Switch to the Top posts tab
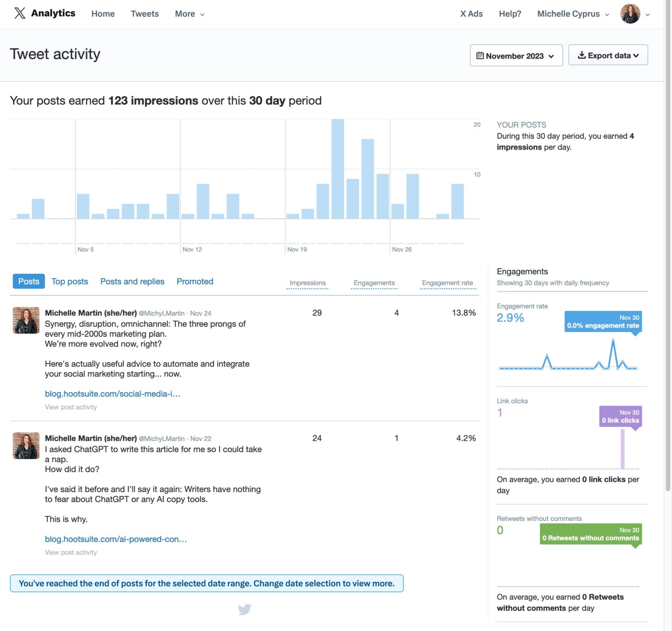Screen dimensions: 672x631 click(x=70, y=281)
